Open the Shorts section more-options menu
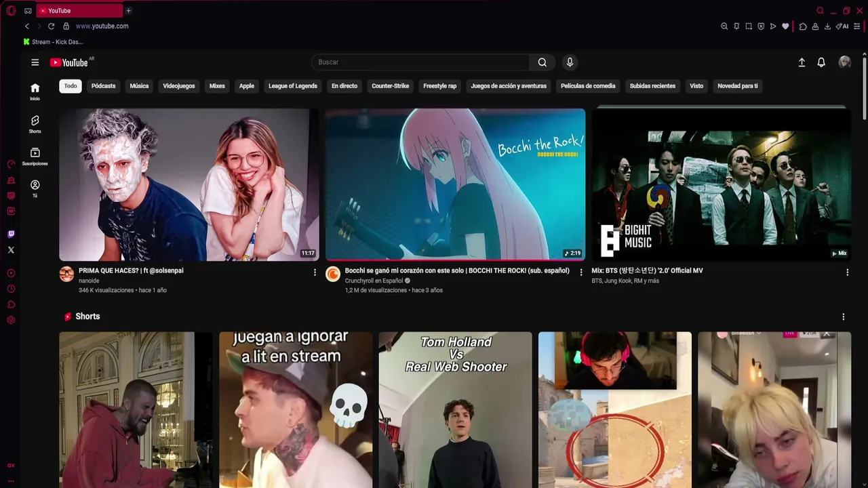868x488 pixels. click(x=844, y=317)
